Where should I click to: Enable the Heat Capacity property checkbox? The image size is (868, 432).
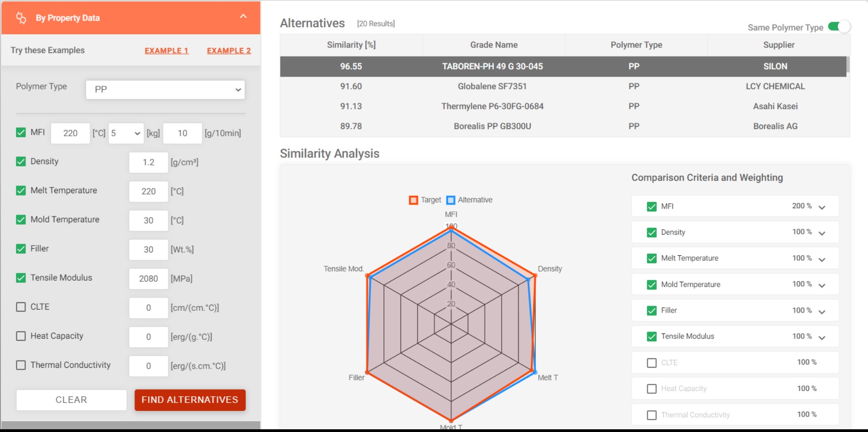[21, 336]
